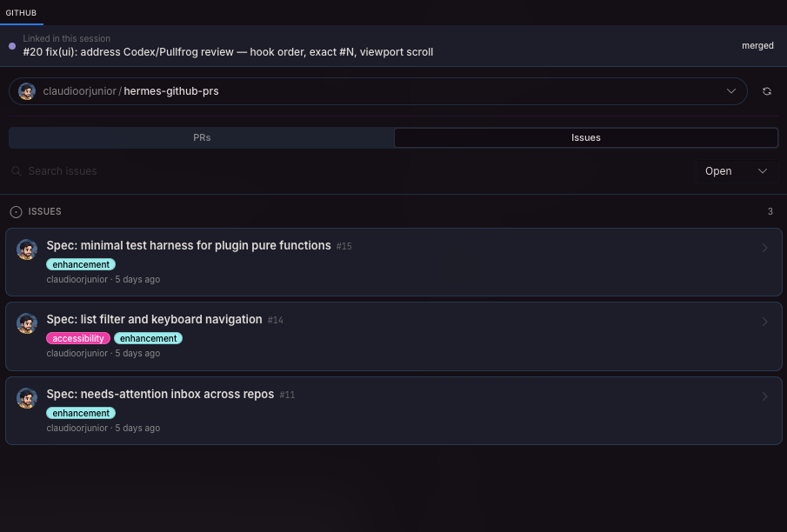This screenshot has height=532, width=787.
Task: Click author avatar on issue #14
Action: point(27,323)
